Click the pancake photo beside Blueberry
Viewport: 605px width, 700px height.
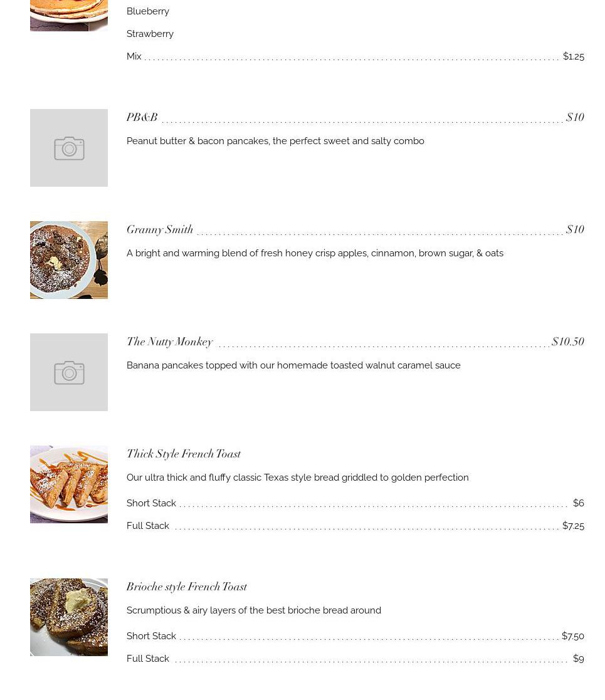coord(69,15)
